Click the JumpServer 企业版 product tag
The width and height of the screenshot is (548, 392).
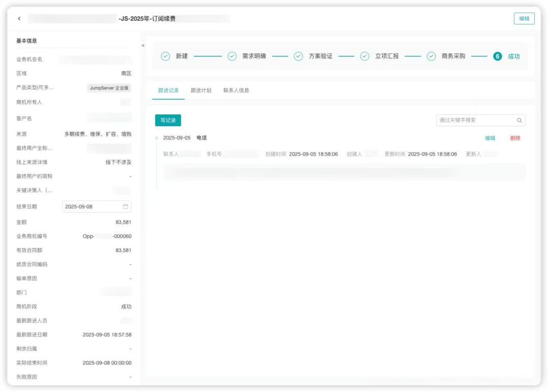click(109, 88)
